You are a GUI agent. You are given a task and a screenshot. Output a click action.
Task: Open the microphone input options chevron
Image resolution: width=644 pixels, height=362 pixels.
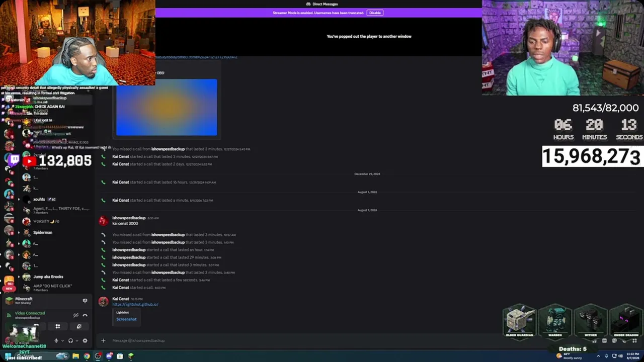tap(62, 340)
